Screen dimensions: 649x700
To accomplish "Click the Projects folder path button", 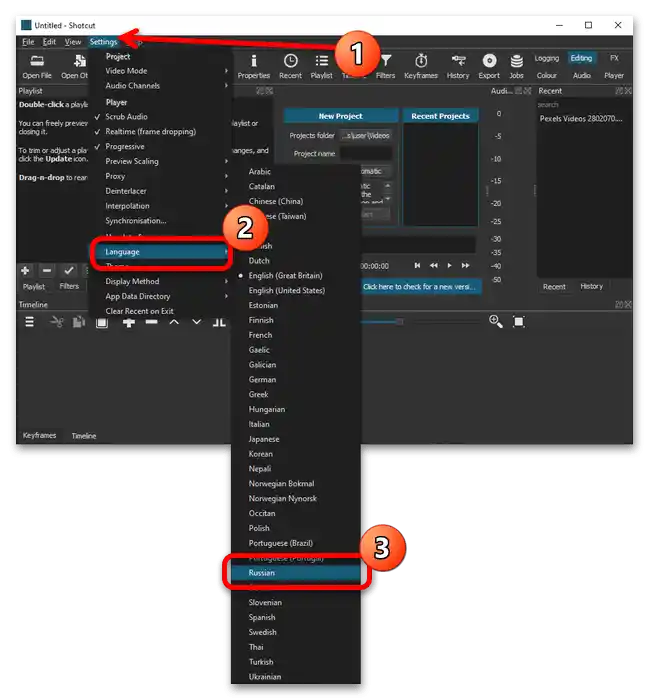I will click(x=366, y=136).
